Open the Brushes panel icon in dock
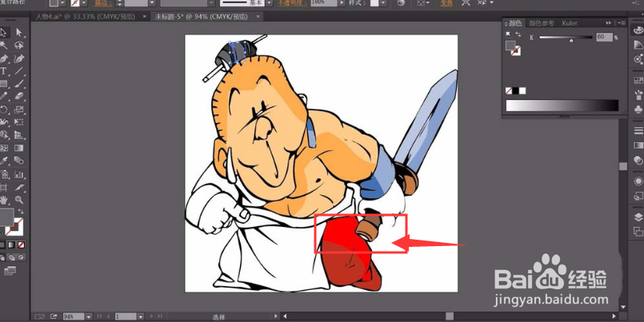The width and height of the screenshot is (644, 322). pyautogui.click(x=638, y=95)
